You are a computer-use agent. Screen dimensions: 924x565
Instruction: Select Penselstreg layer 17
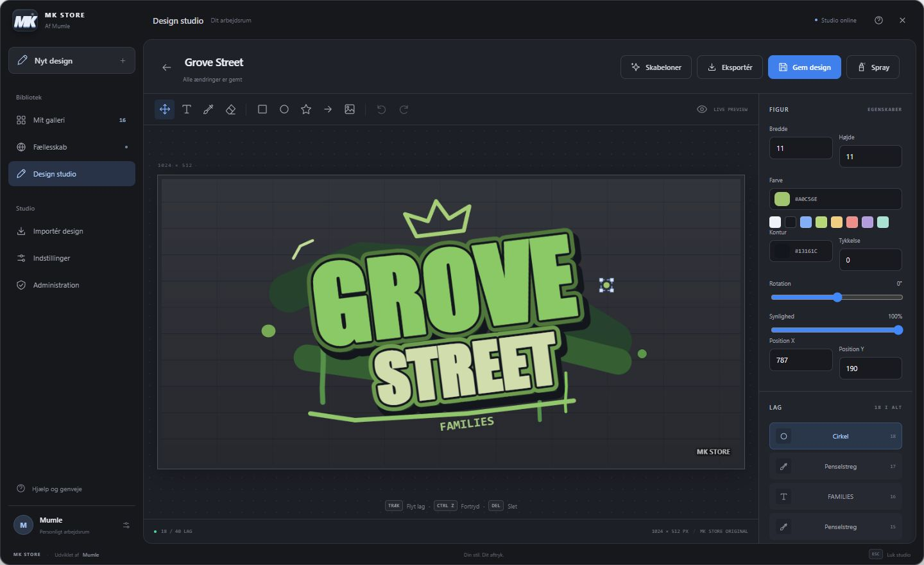pos(835,466)
